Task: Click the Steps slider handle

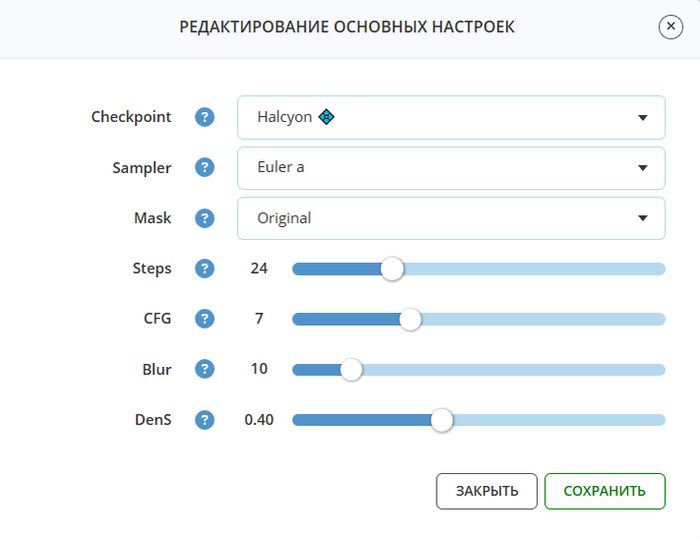Action: (392, 269)
